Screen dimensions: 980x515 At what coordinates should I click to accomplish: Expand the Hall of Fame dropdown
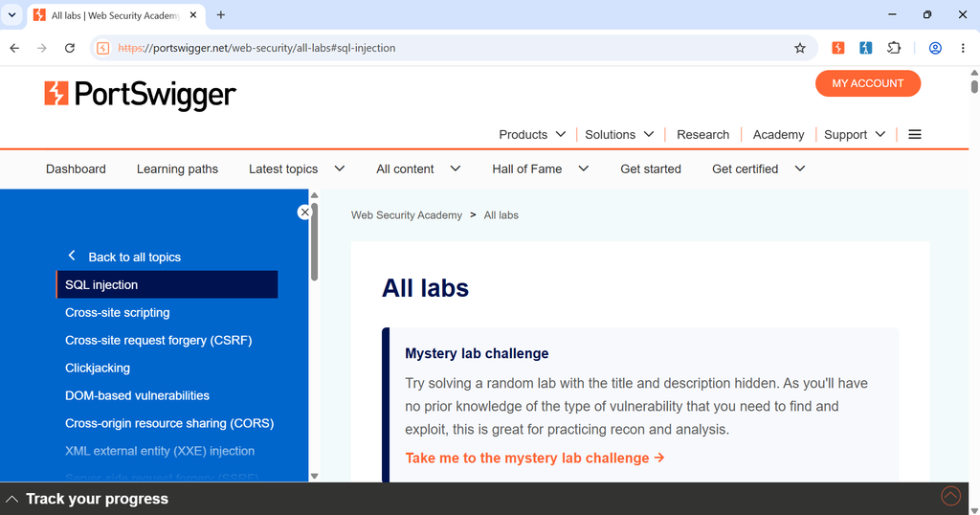[x=583, y=168]
